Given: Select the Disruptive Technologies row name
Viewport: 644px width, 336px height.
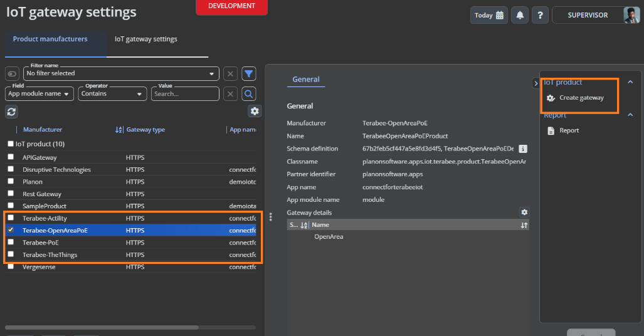Looking at the screenshot, I should [56, 170].
